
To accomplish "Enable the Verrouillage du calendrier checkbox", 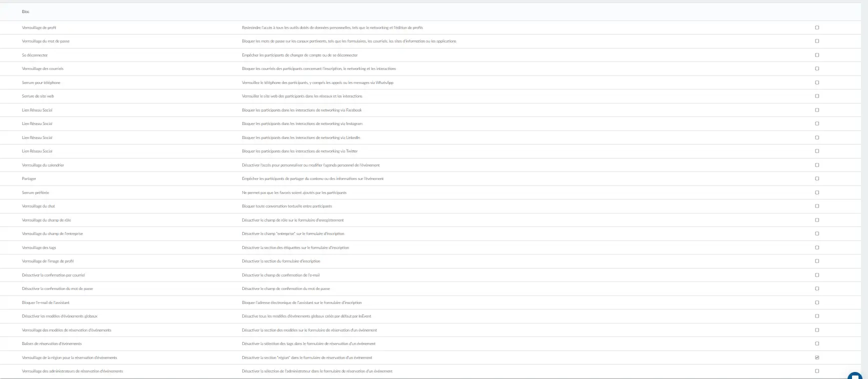I will 817,165.
